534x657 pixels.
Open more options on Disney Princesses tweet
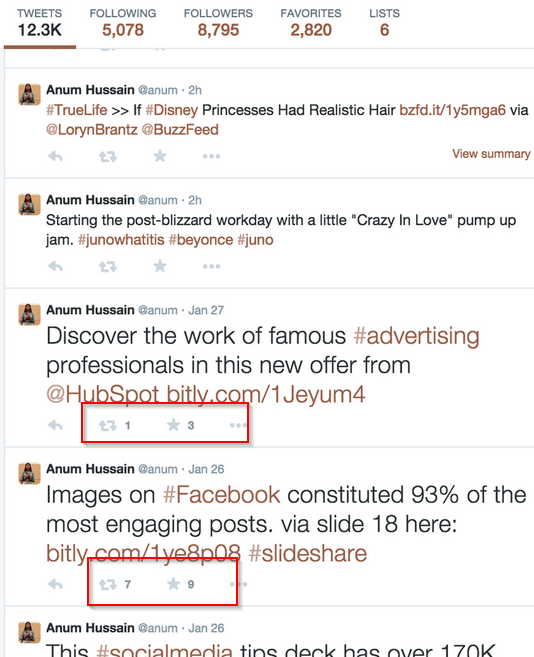coord(211,156)
